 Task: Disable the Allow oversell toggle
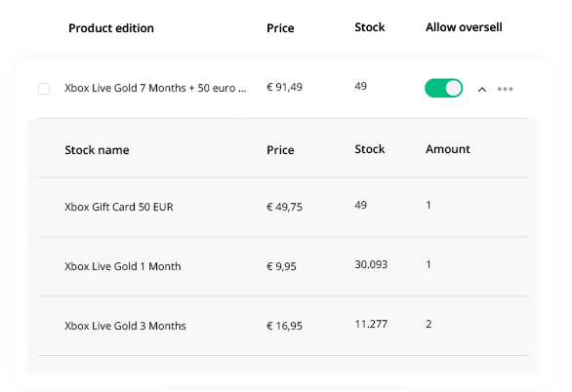443,88
